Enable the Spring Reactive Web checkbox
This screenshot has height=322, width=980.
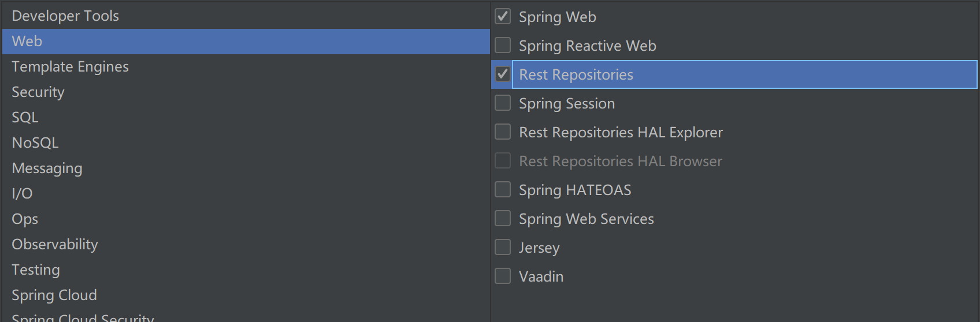[503, 46]
